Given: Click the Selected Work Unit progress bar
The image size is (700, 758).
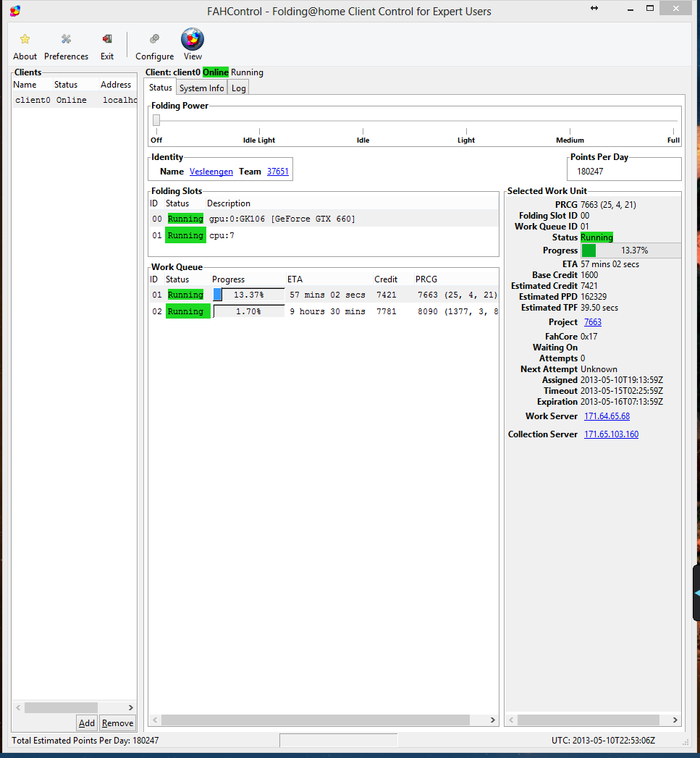Looking at the screenshot, I should tap(631, 250).
